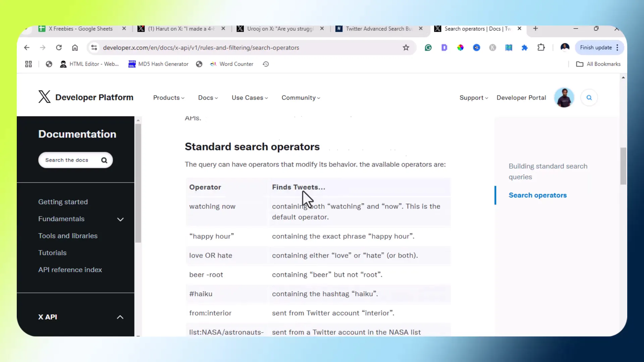Open the globe bookmark before Word Counter
Screen dimensions: 644x362
199,64
